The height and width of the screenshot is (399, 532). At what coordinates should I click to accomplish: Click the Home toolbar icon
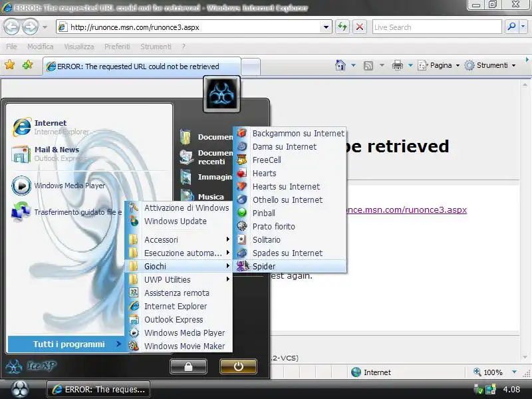340,65
